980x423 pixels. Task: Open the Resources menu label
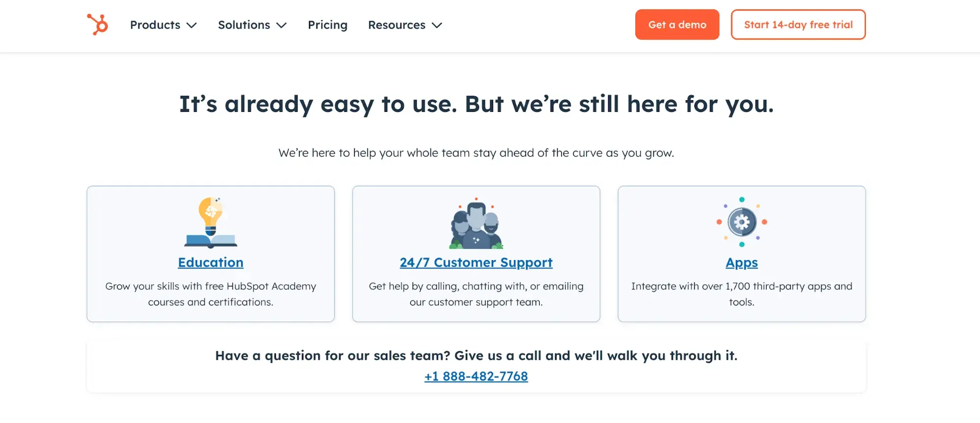pyautogui.click(x=397, y=25)
